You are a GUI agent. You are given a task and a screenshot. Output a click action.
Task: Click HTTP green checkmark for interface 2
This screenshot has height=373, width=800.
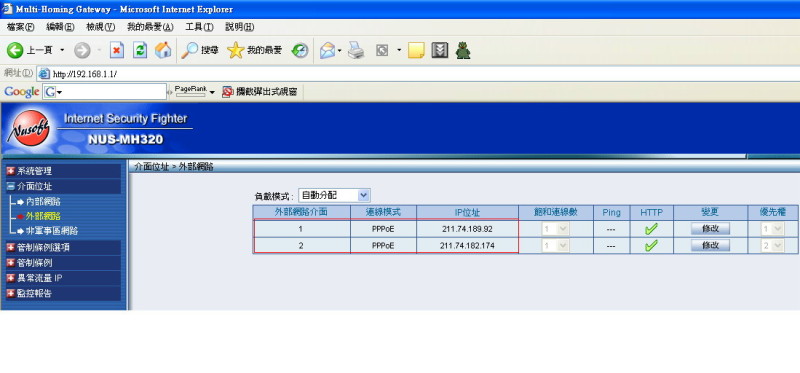(x=651, y=246)
